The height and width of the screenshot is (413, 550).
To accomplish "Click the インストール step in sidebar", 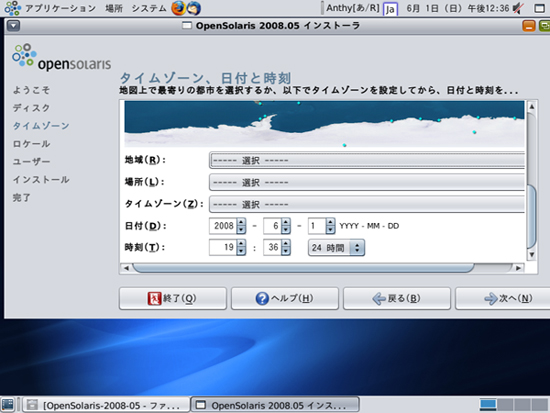I will click(41, 180).
